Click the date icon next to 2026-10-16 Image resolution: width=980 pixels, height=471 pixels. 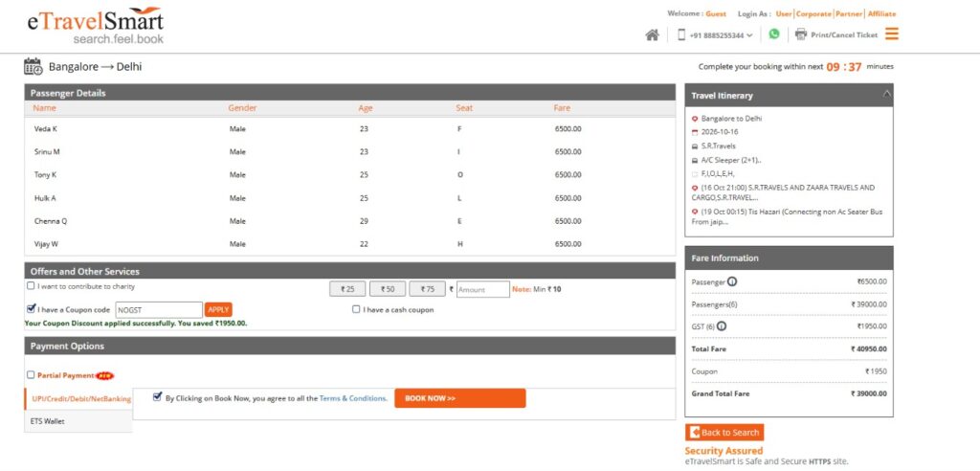[x=695, y=132]
